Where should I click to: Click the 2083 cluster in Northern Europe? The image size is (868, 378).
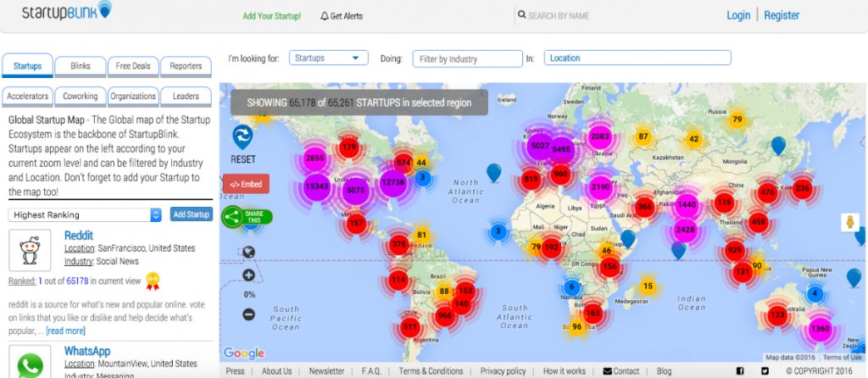click(x=600, y=136)
